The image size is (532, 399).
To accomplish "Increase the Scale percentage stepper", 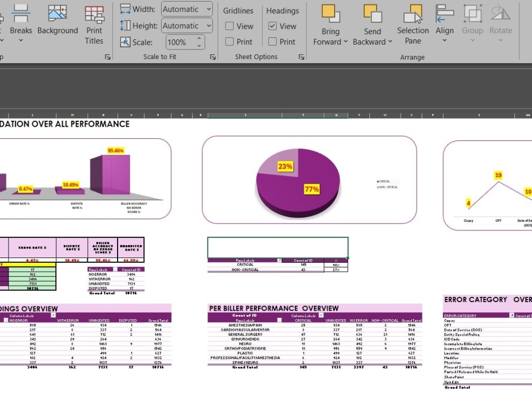I will 199,39.
